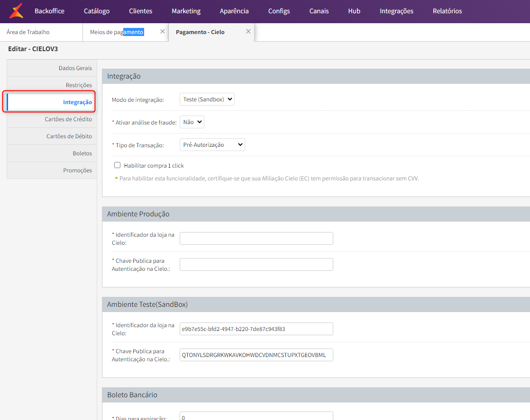Image resolution: width=530 pixels, height=420 pixels.
Task: Open the Clientes menu
Action: click(141, 11)
